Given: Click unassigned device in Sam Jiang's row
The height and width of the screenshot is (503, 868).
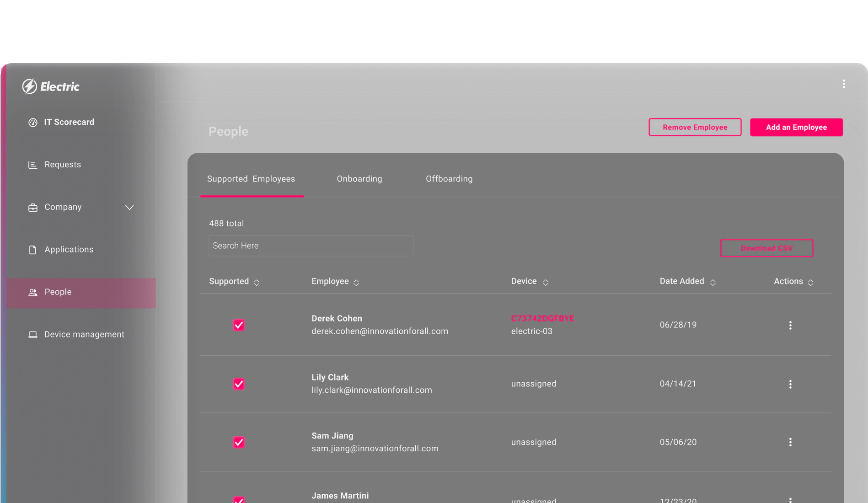Looking at the screenshot, I should coord(533,442).
